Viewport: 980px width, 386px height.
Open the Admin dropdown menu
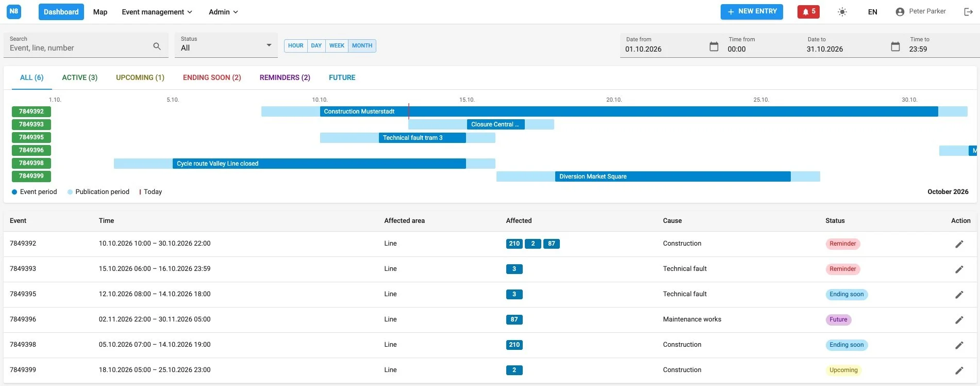click(223, 12)
